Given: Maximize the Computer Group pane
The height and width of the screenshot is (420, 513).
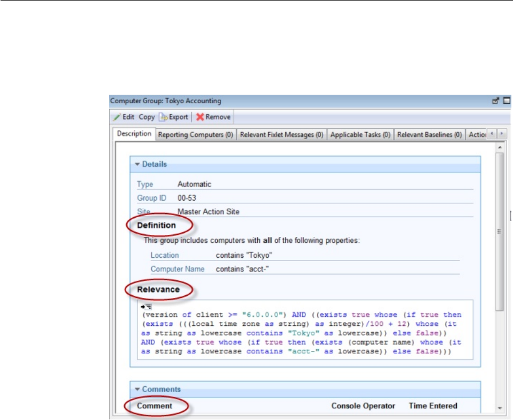Looking at the screenshot, I should click(507, 101).
